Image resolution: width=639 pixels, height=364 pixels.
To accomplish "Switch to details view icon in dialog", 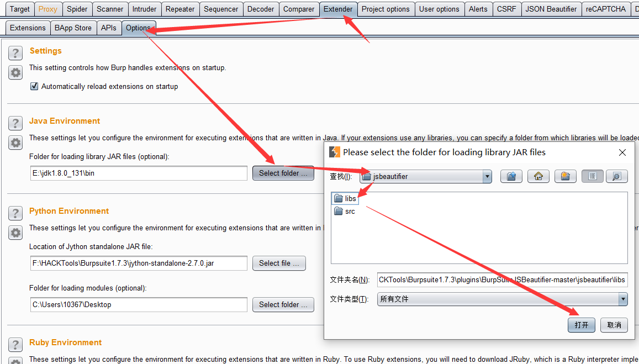I will pyautogui.click(x=616, y=176).
